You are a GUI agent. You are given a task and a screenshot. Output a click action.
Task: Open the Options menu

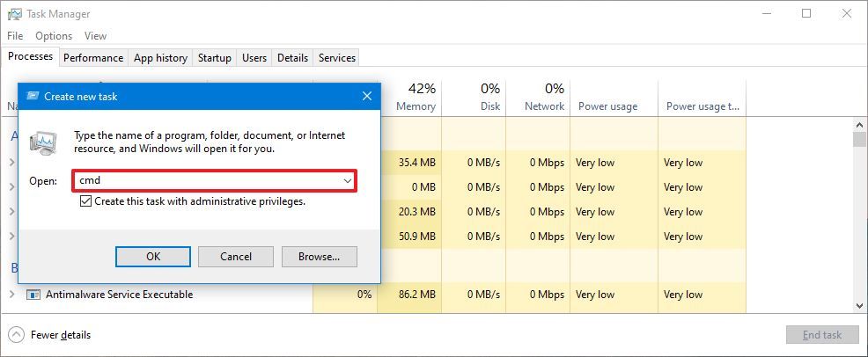coord(54,36)
